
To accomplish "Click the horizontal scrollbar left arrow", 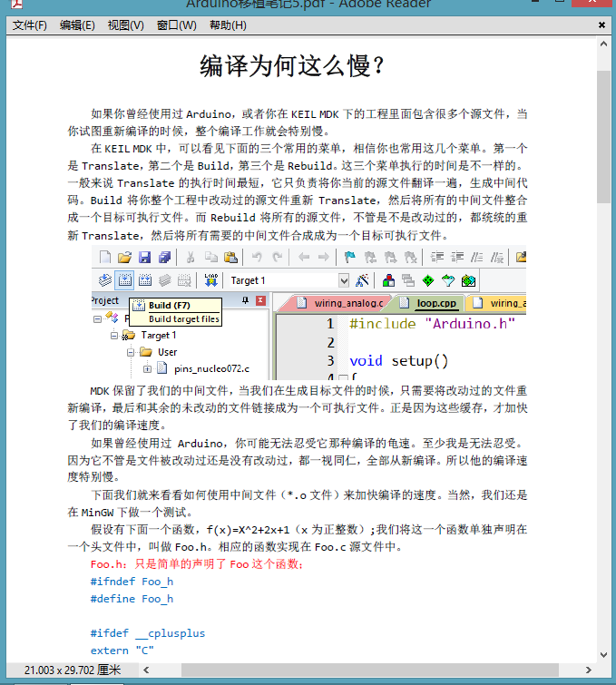I will pos(146,670).
